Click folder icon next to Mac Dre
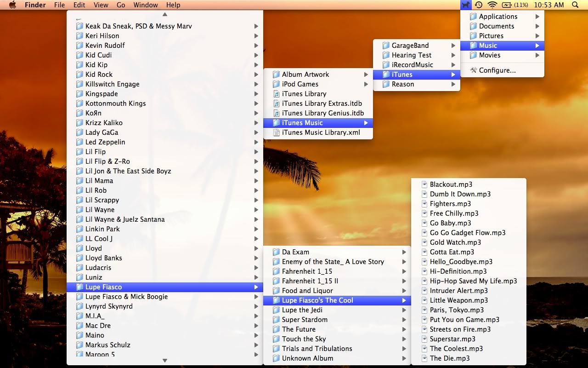 coord(79,326)
